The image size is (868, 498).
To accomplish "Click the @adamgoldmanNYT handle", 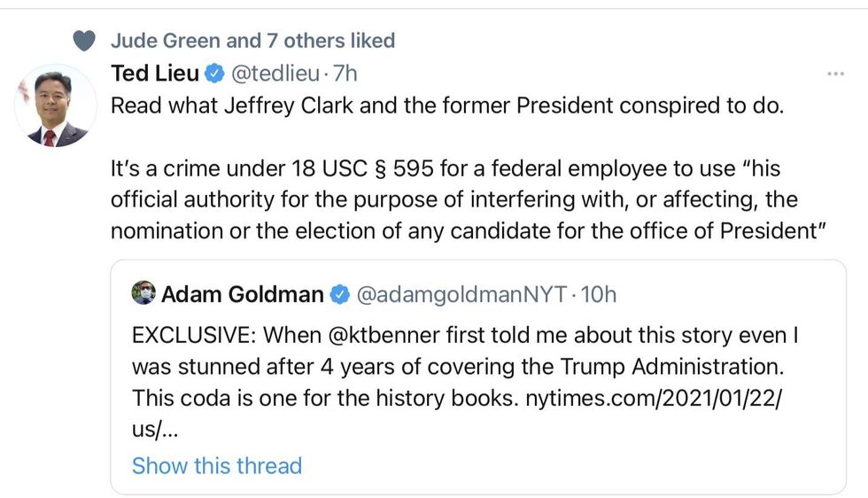I will 461,294.
